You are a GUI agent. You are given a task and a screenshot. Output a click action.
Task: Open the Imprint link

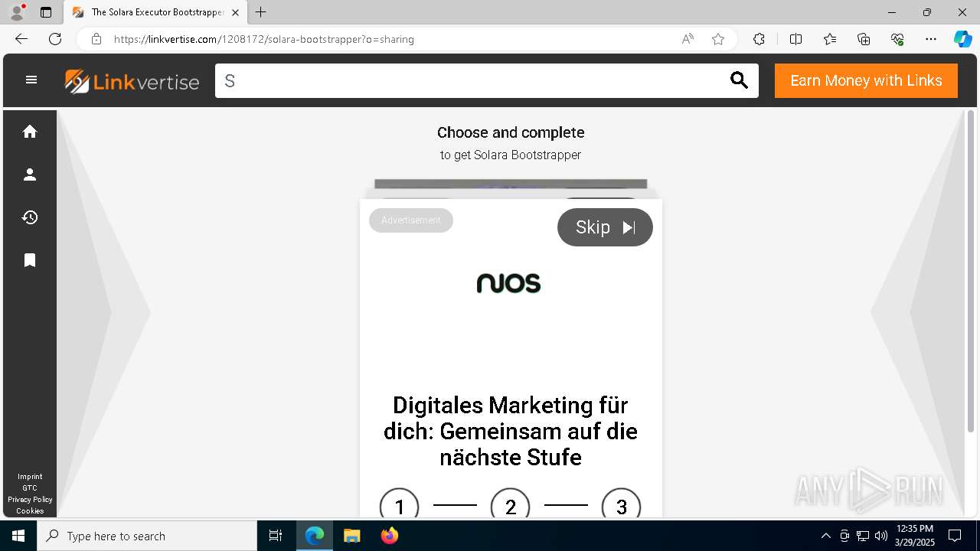point(30,477)
